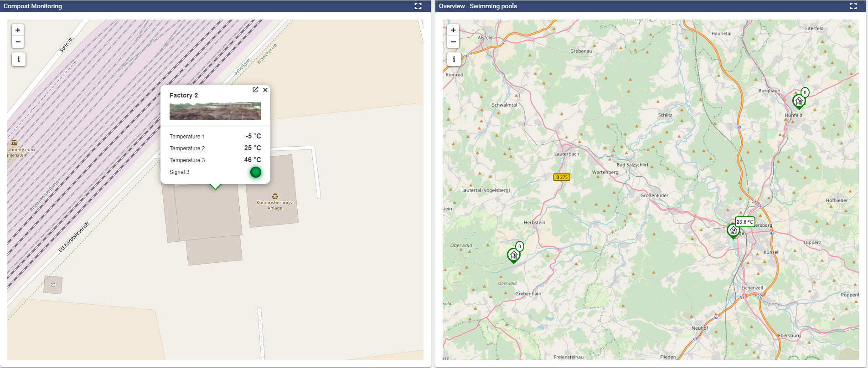
Task: Click the Factory 2 popup title
Action: click(184, 95)
